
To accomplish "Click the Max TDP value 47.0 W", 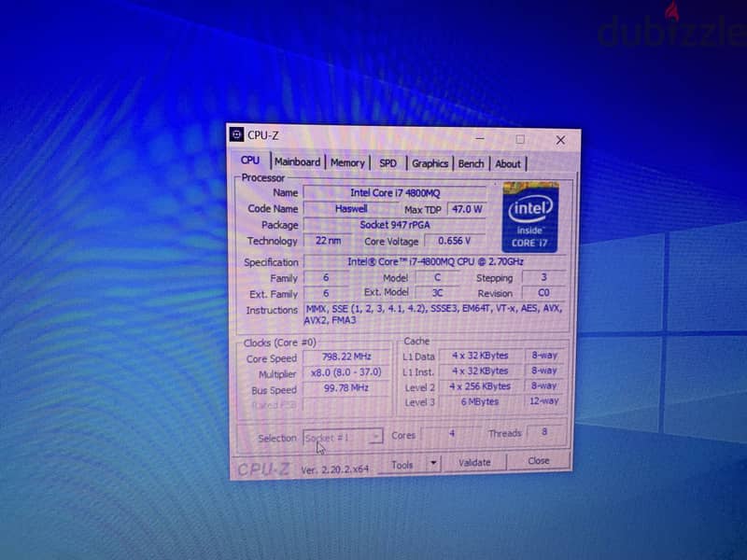I will point(467,209).
